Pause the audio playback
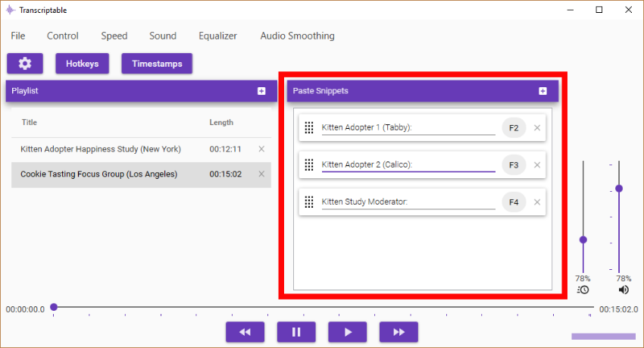Viewport: 644px width, 348px height. tap(296, 332)
